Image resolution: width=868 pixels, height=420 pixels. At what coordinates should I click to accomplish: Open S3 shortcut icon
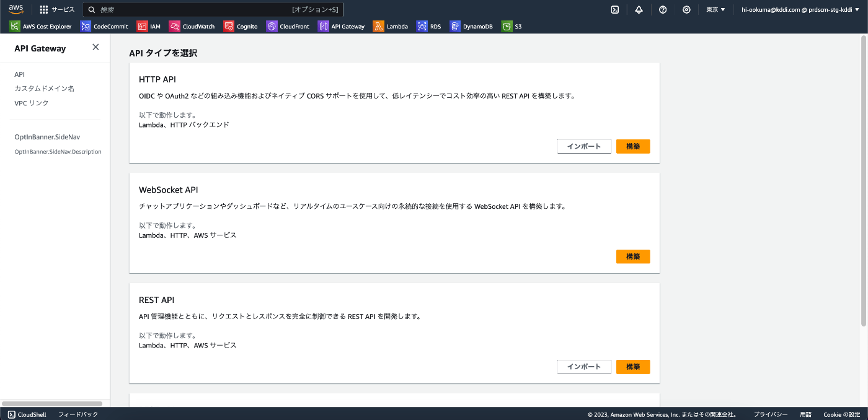tap(507, 27)
